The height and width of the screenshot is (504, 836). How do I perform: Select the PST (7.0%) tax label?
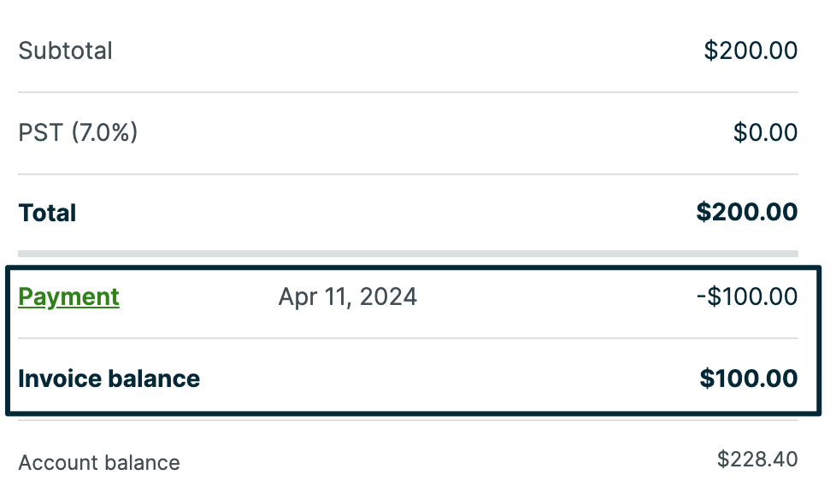(78, 132)
